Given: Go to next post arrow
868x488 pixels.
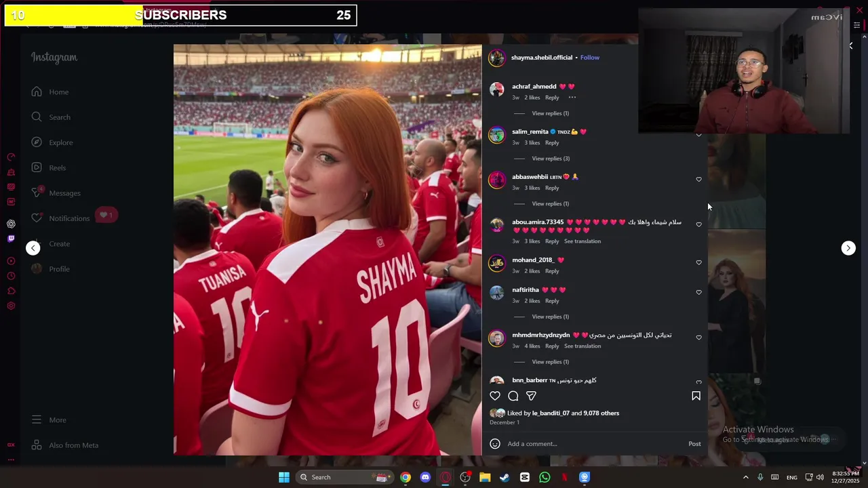Looking at the screenshot, I should click(x=848, y=248).
